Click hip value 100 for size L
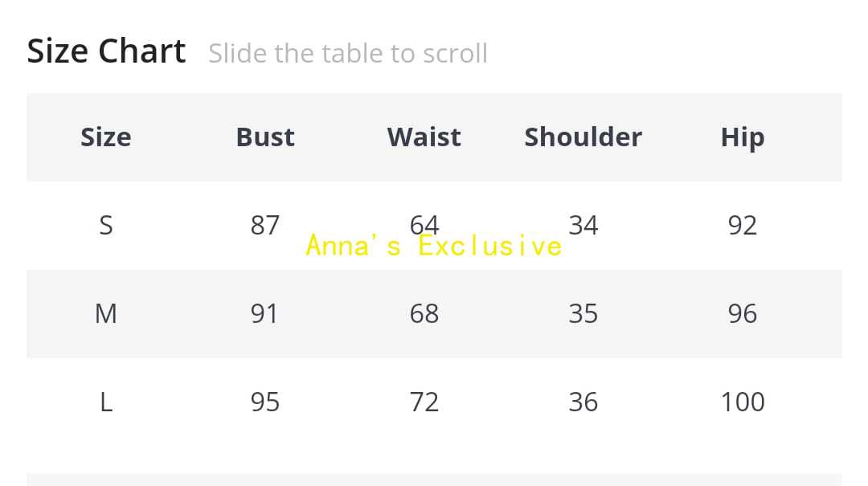Viewport: 868px width, 486px height. click(742, 402)
